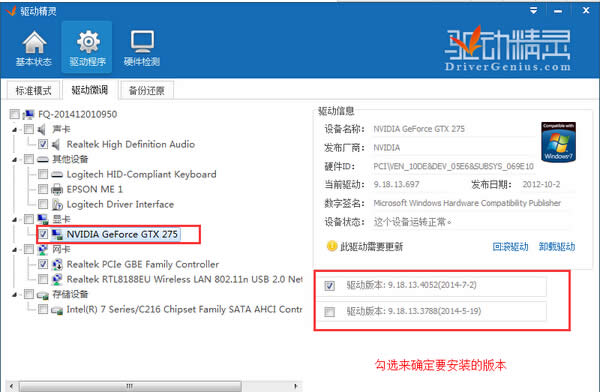This screenshot has height=392, width=602.
Task: Collapse the 声卡 tree node
Action: pos(15,129)
